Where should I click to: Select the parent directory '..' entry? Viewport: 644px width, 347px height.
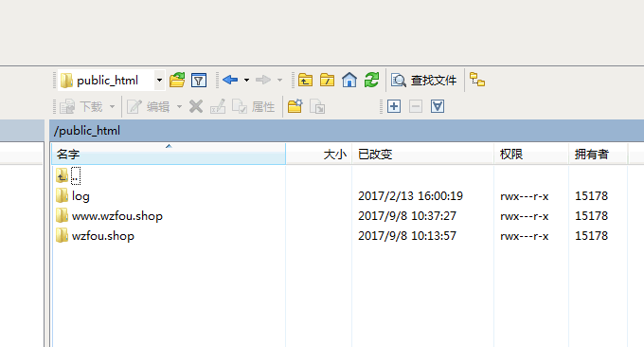pos(76,176)
